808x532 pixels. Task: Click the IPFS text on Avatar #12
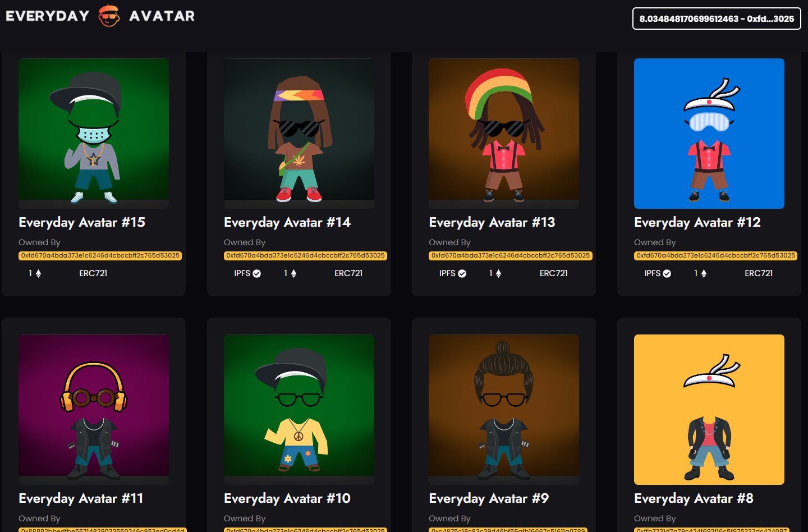point(653,273)
